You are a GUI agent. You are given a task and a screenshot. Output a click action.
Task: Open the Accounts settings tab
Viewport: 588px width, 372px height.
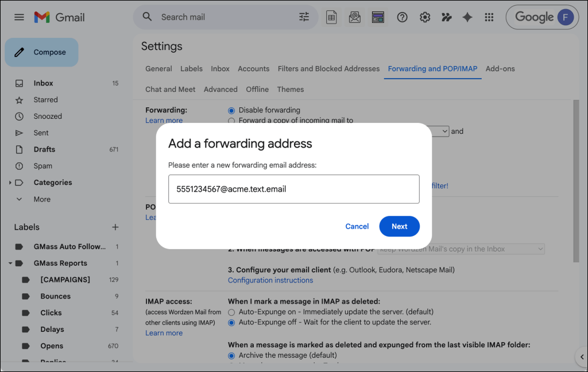tap(253, 69)
